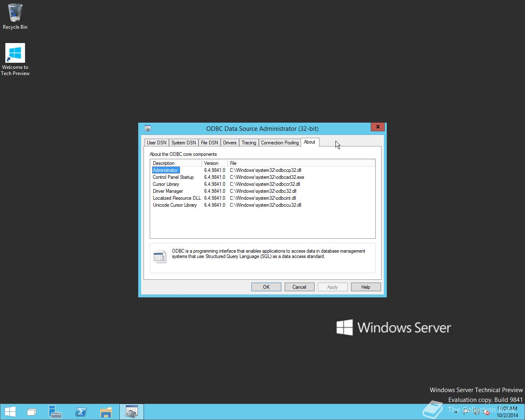Open the File DSN tab
This screenshot has width=525, height=420.
(209, 143)
